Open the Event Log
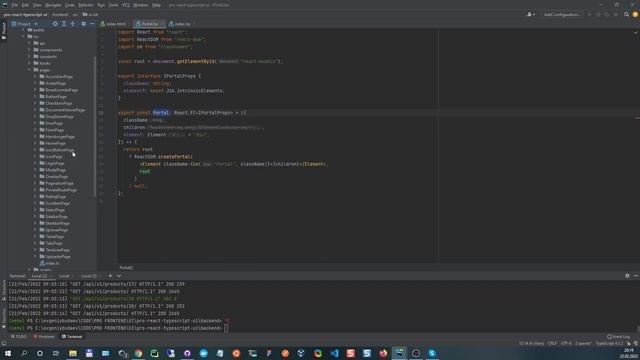 coord(618,337)
